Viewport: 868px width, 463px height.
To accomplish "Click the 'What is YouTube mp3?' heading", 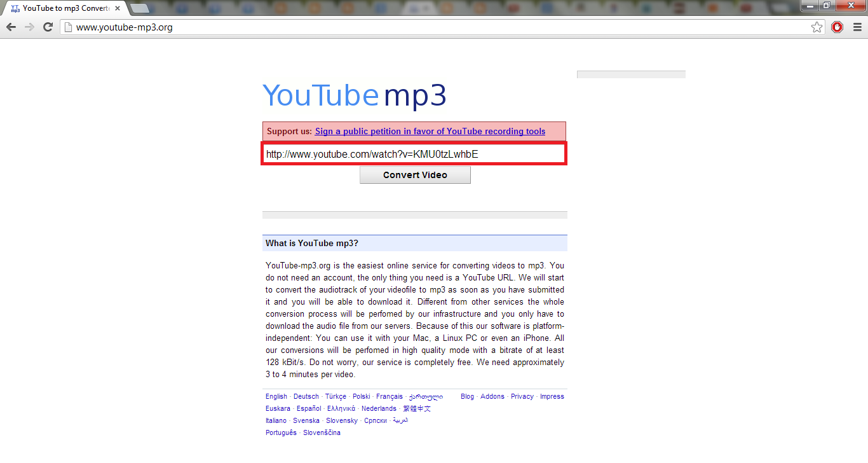I will [x=312, y=244].
